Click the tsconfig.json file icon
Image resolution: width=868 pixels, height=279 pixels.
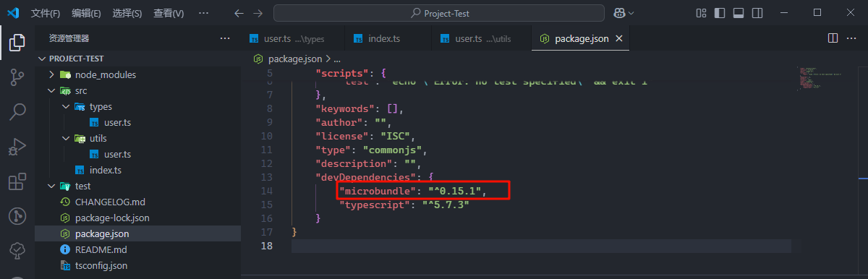click(65, 265)
